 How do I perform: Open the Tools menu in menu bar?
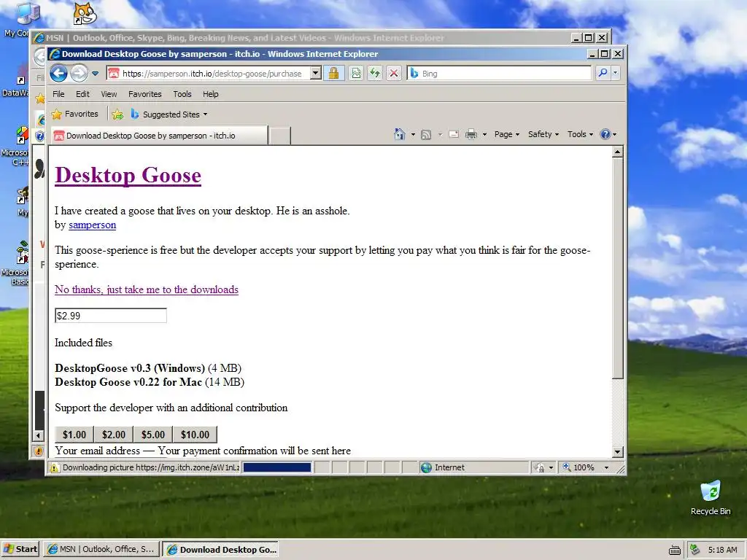182,94
